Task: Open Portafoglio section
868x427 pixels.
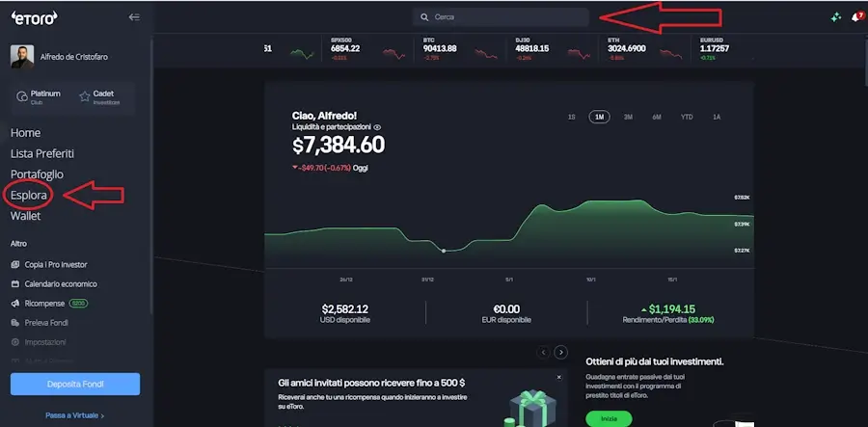Action: click(37, 174)
